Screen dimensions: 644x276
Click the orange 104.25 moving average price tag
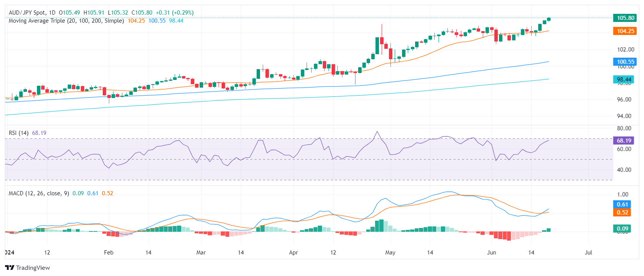(x=625, y=31)
